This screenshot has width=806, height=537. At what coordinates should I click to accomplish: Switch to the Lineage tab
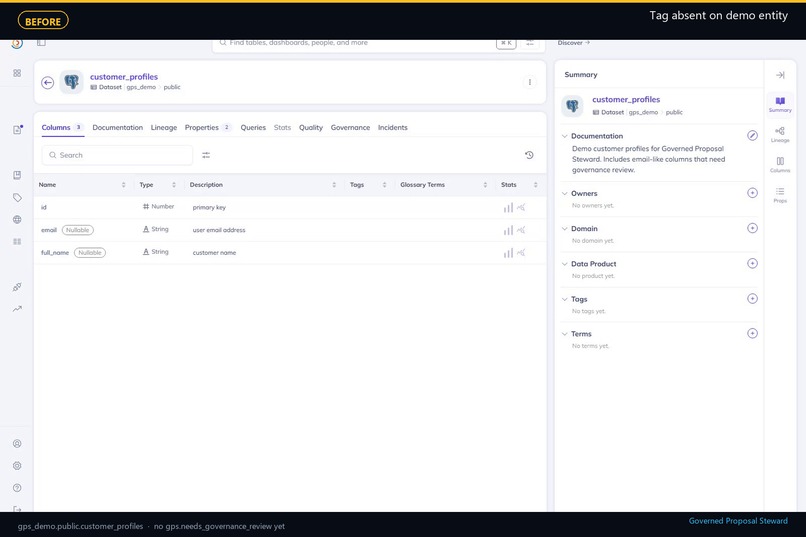coord(164,127)
